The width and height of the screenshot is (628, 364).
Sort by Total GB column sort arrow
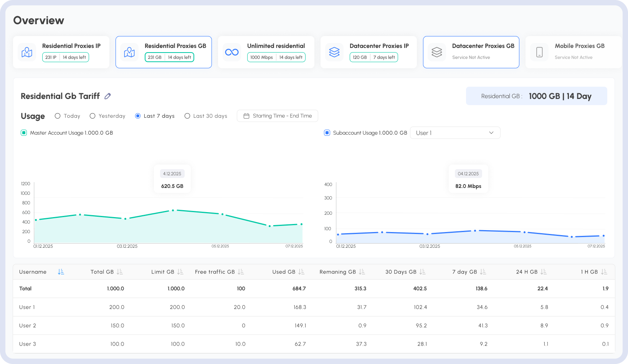[120, 272]
